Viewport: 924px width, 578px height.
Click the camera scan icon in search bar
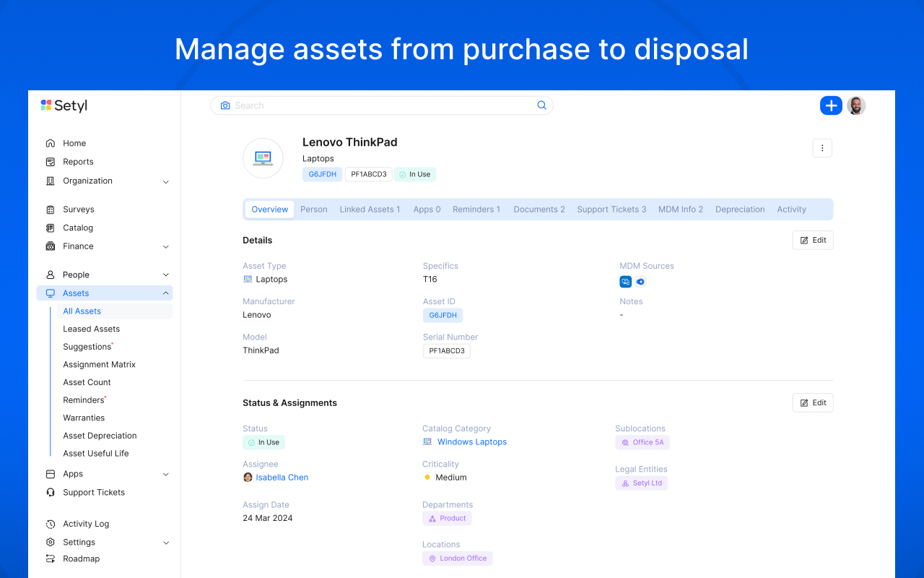coord(225,105)
